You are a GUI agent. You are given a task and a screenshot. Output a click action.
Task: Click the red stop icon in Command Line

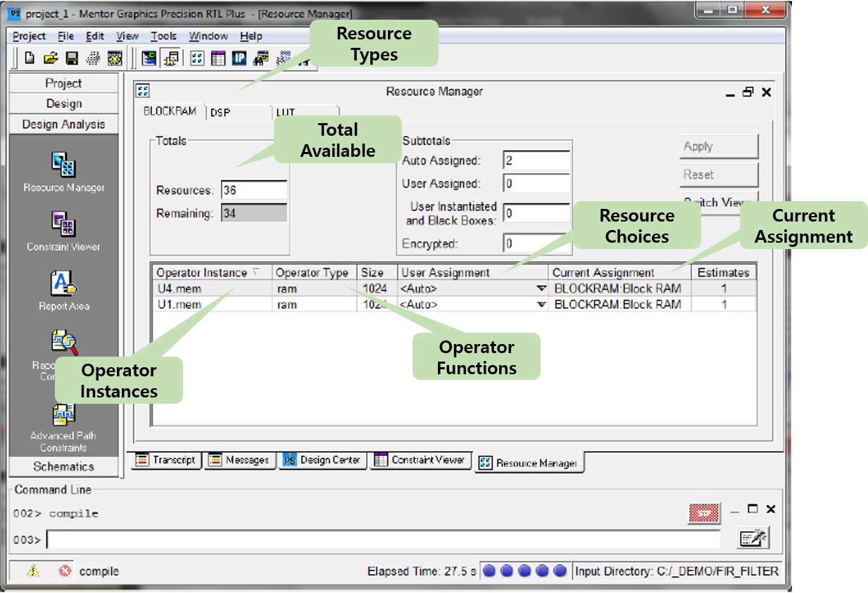pos(704,514)
